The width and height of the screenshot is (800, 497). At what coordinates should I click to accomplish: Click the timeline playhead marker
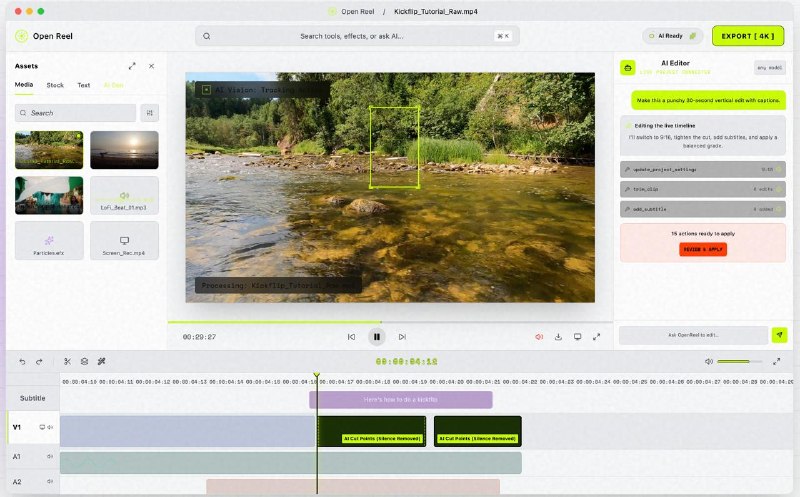coord(317,376)
